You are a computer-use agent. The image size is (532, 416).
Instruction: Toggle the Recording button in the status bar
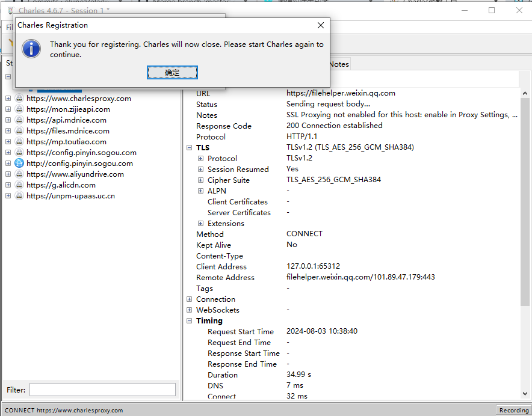coord(513,410)
